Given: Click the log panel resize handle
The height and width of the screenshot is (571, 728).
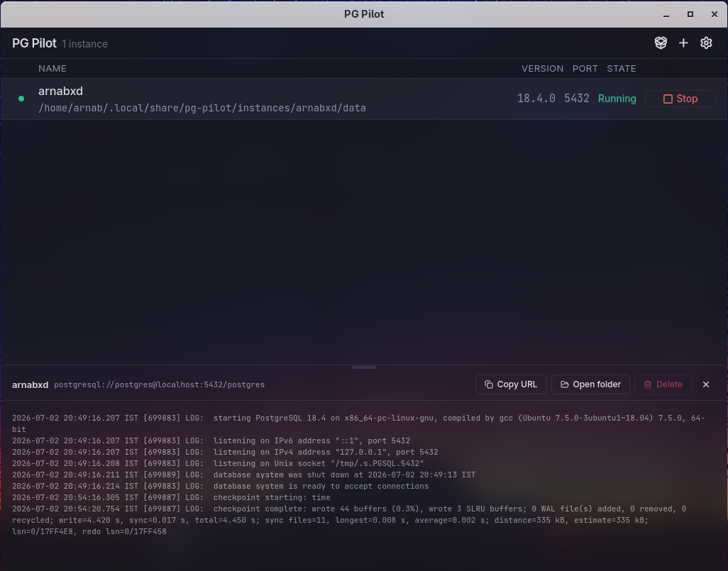Looking at the screenshot, I should (x=364, y=367).
